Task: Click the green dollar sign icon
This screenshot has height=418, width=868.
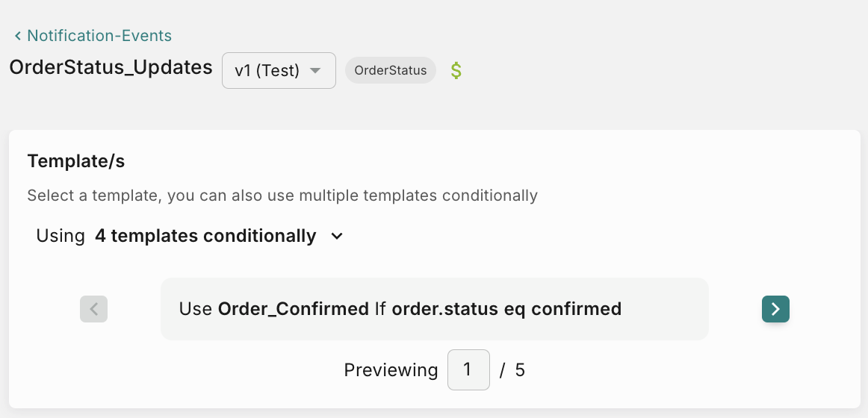Action: [x=456, y=71]
